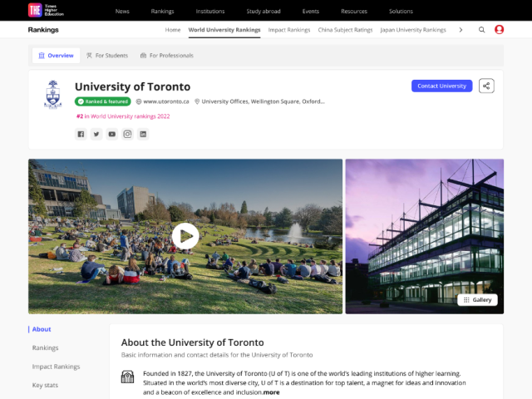Open the university's YouTube icon
This screenshot has width=532, height=399.
point(112,134)
